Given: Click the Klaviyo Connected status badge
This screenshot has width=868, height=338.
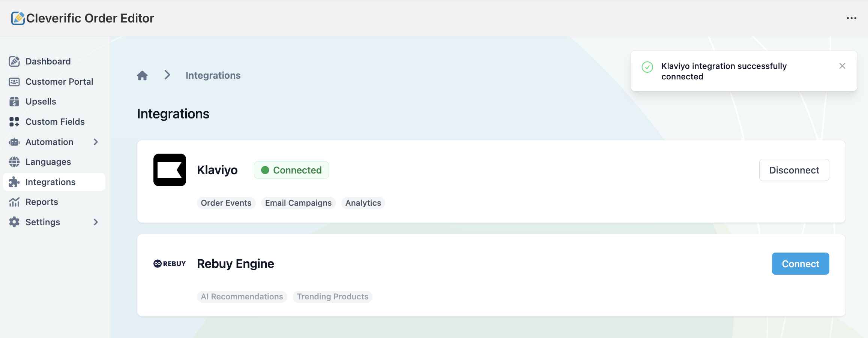Looking at the screenshot, I should pyautogui.click(x=291, y=170).
